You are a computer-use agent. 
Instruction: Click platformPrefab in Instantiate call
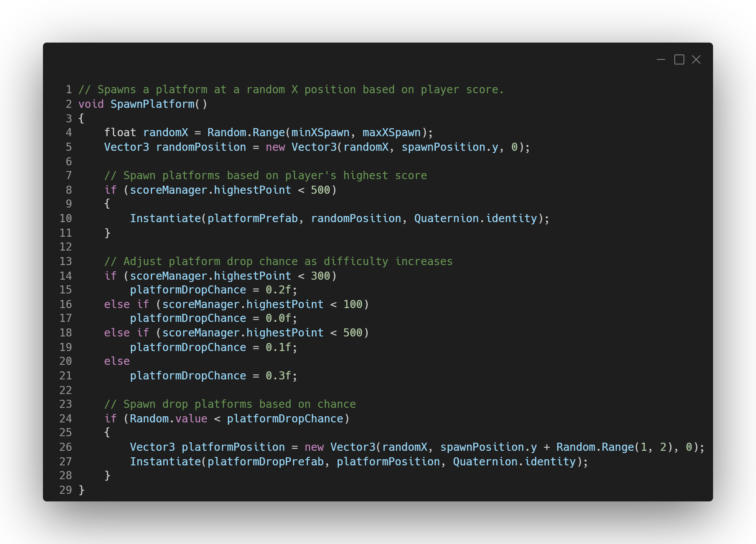[253, 218]
